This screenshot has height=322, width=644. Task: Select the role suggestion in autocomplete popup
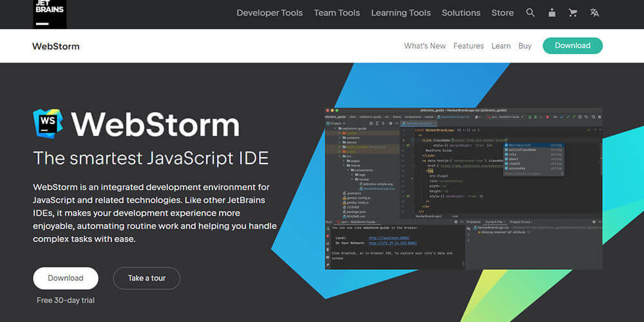pos(534,155)
